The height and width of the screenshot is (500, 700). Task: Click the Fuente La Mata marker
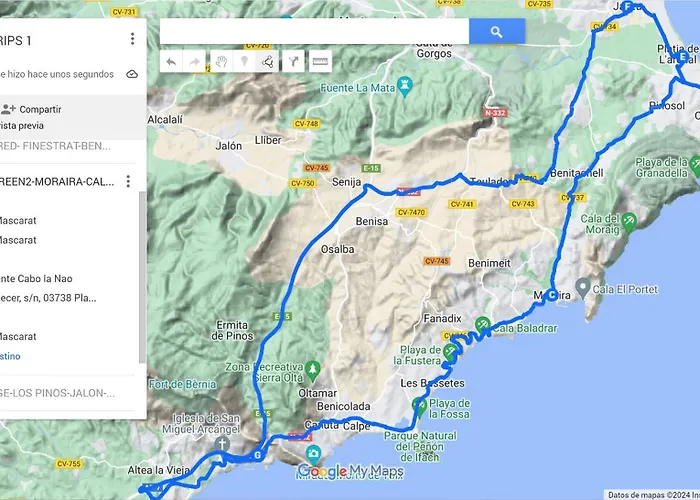click(x=405, y=83)
